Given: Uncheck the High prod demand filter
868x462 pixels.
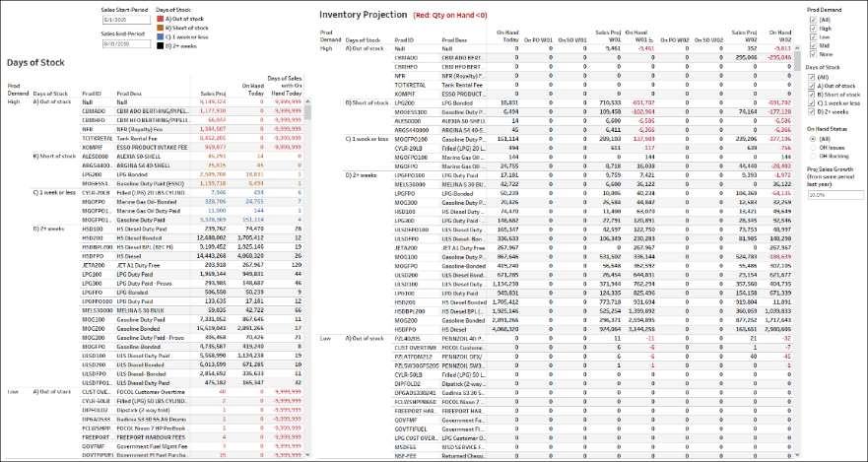Looking at the screenshot, I should [x=813, y=28].
